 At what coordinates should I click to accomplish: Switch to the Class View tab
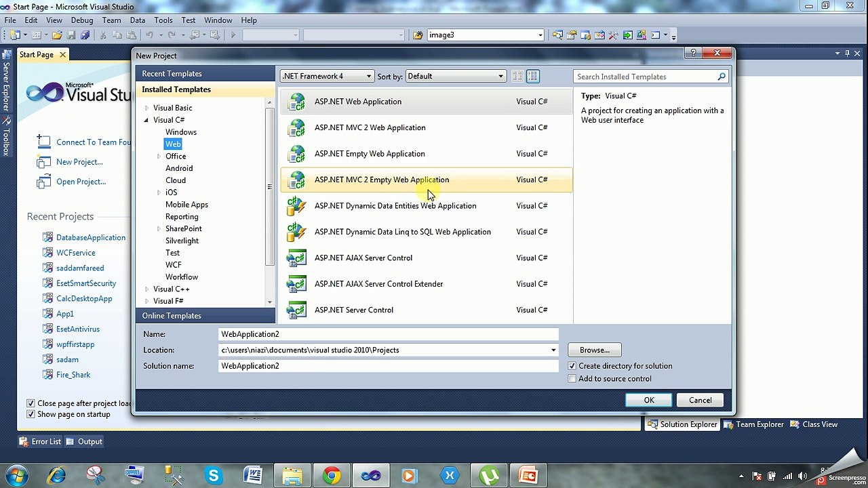pyautogui.click(x=814, y=425)
